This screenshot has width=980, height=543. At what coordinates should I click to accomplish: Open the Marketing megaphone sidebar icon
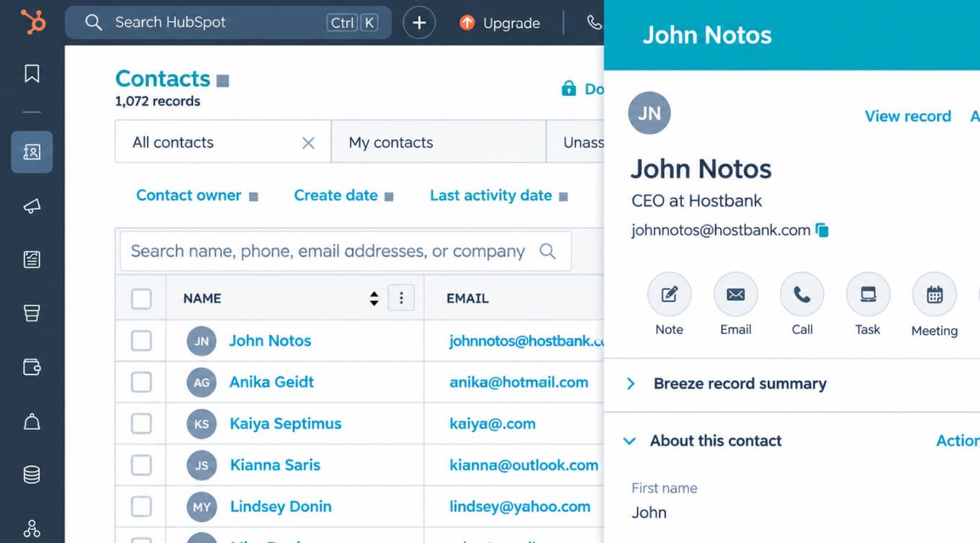click(32, 207)
